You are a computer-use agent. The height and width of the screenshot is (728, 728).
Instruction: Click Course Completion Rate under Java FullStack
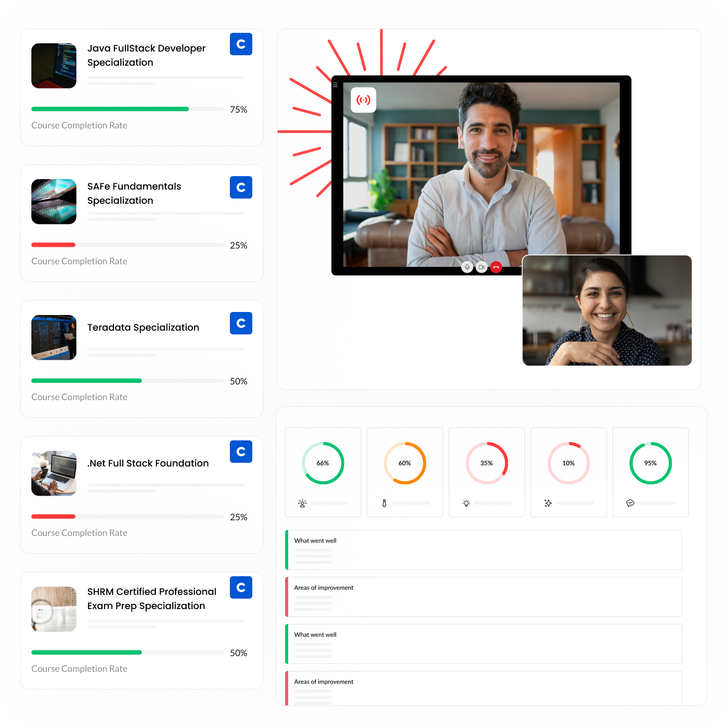click(79, 125)
